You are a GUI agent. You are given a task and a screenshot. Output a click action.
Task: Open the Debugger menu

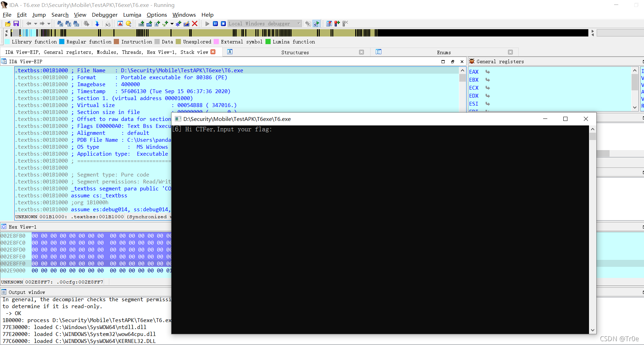[105, 15]
